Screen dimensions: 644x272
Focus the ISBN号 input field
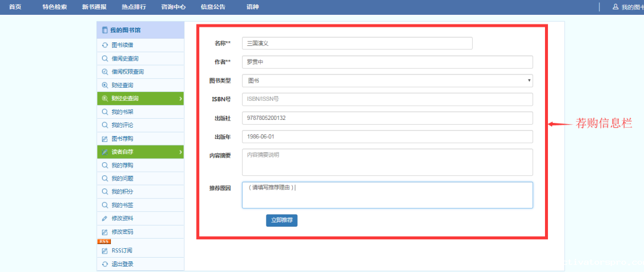point(387,99)
